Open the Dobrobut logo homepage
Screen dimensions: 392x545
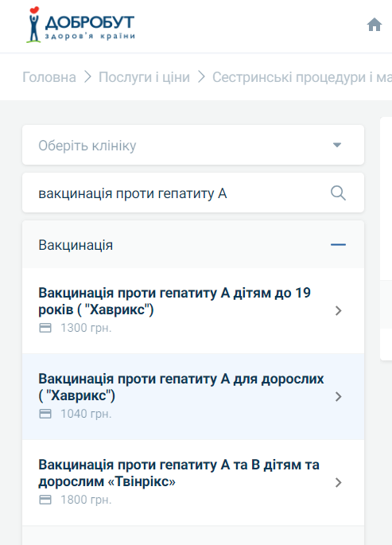(80, 25)
